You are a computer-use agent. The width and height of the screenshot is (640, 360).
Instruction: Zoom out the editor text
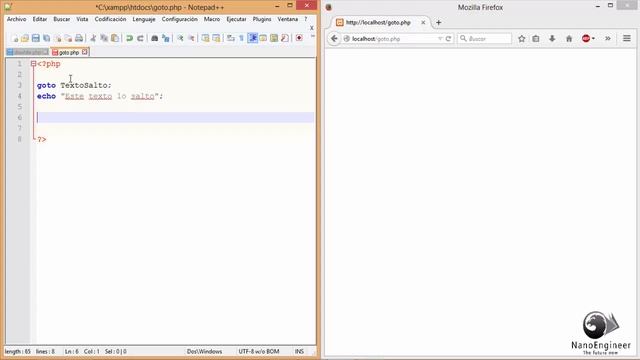[x=191, y=38]
